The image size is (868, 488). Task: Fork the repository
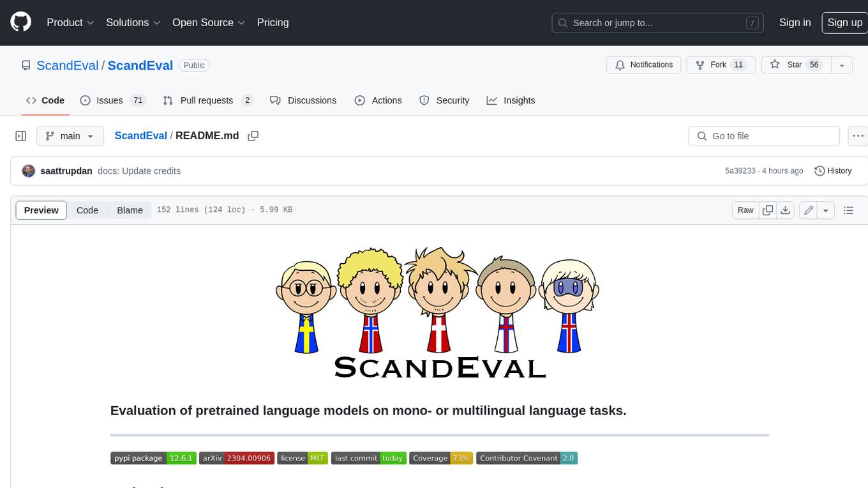(x=721, y=65)
